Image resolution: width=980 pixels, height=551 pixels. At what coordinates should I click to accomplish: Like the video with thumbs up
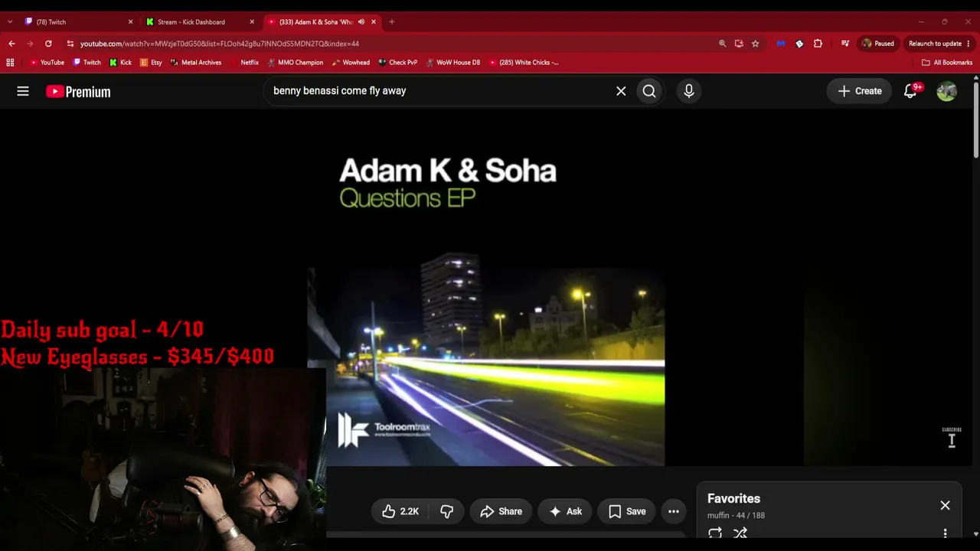point(400,511)
